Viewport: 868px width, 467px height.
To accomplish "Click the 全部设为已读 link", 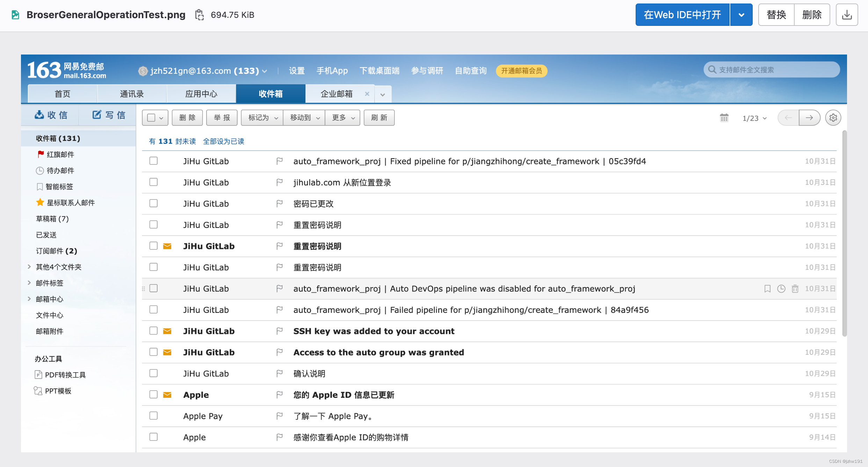I will [224, 141].
